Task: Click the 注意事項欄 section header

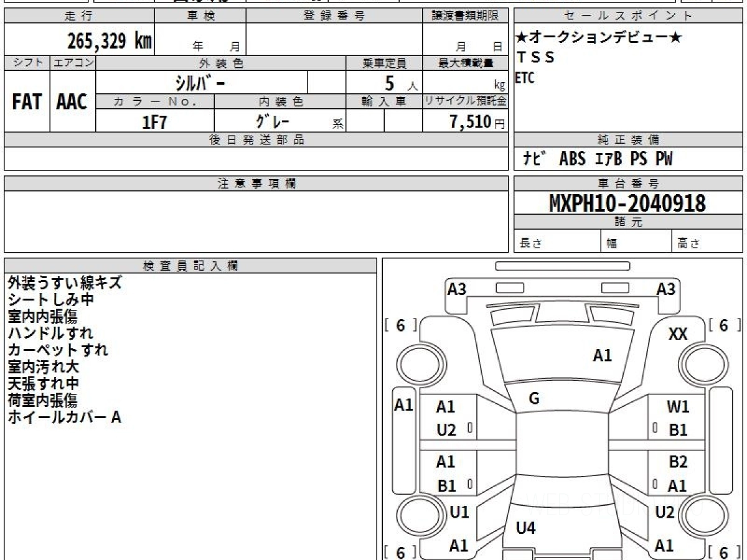Action: (x=256, y=184)
